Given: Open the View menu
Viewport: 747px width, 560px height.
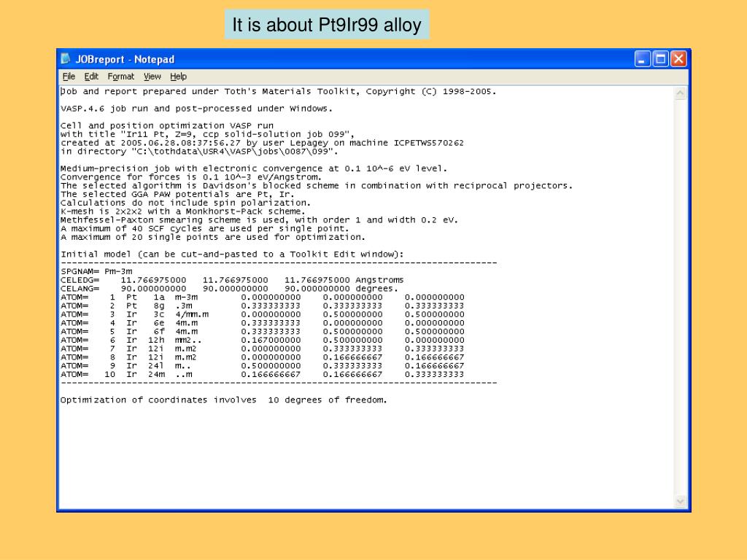Looking at the screenshot, I should pos(152,76).
